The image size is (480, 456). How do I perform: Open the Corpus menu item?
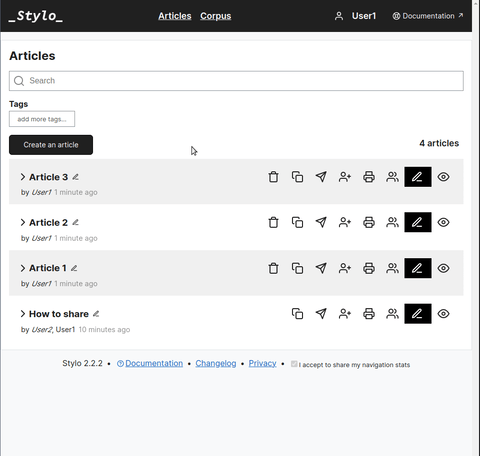pos(215,16)
